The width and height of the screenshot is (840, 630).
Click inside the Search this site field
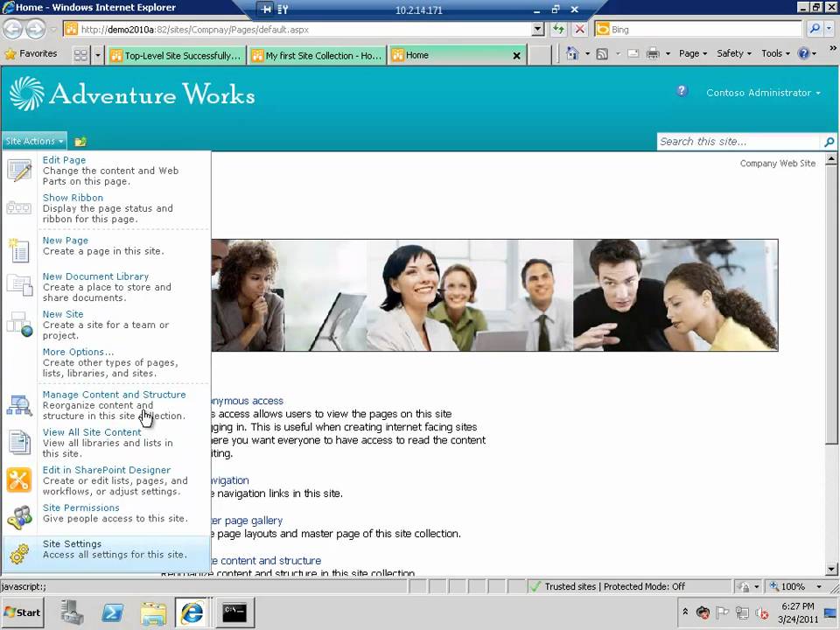[x=739, y=142]
